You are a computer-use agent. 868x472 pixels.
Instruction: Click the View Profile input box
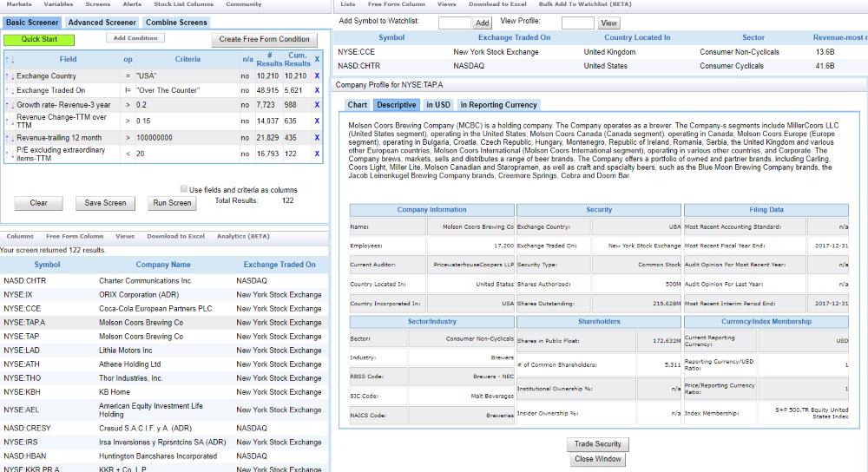click(577, 23)
